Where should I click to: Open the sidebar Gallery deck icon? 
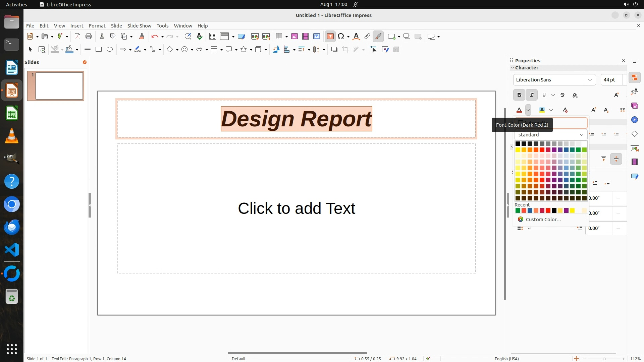point(634,106)
